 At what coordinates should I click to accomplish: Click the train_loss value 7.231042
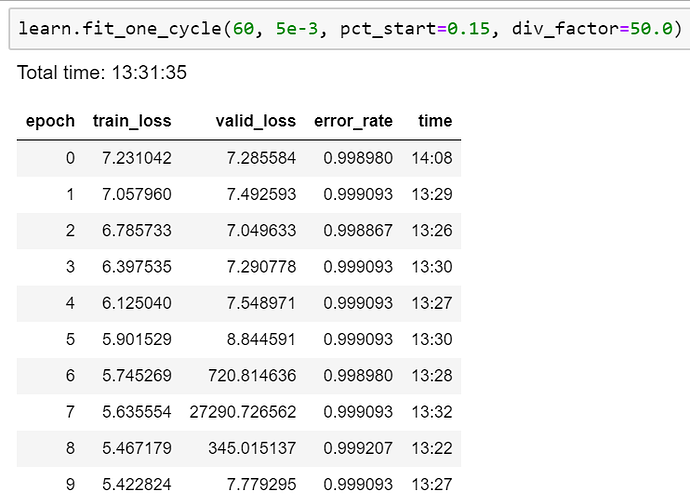pyautogui.click(x=137, y=158)
